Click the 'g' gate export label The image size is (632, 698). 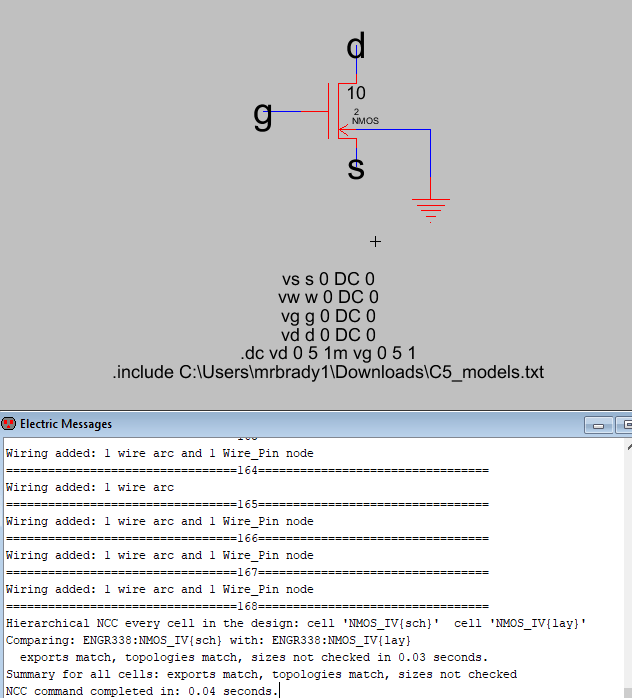[263, 116]
